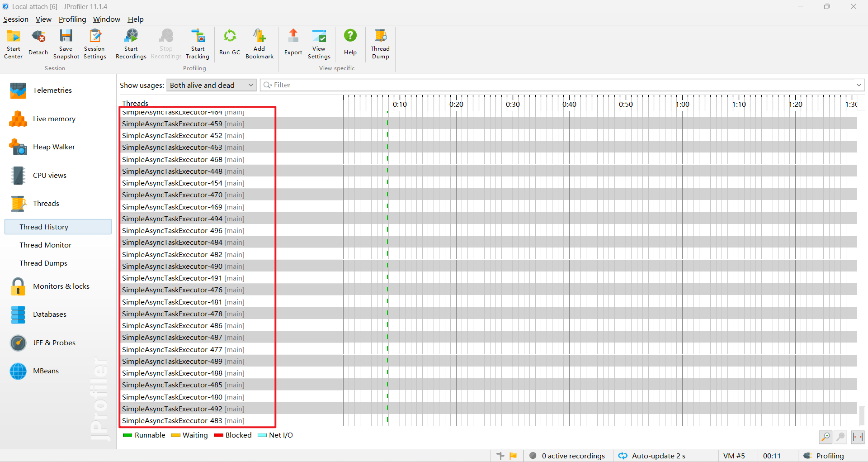The image size is (868, 462).
Task: Open Help from the toolbar
Action: tap(350, 44)
